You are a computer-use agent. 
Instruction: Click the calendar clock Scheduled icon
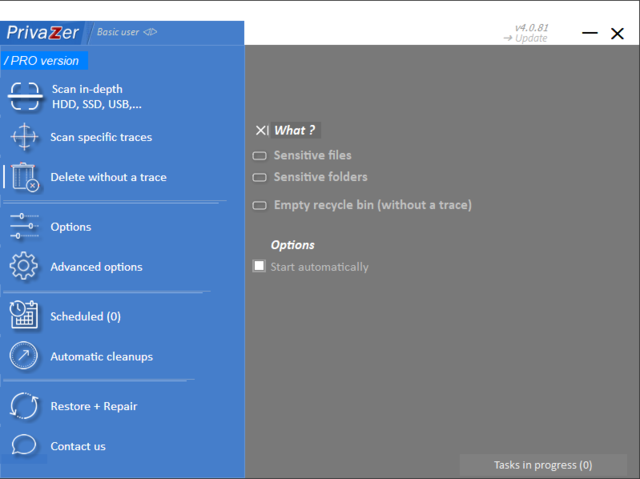pos(24,315)
